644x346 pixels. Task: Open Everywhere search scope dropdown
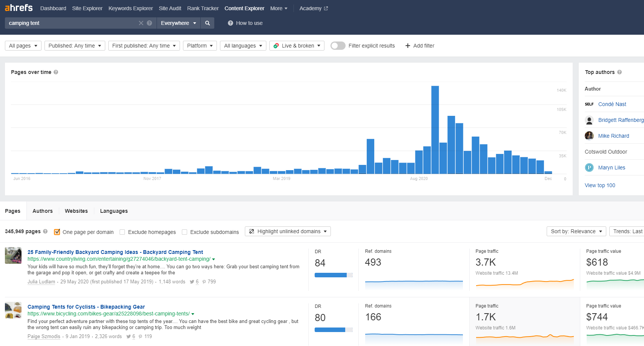pyautogui.click(x=178, y=23)
